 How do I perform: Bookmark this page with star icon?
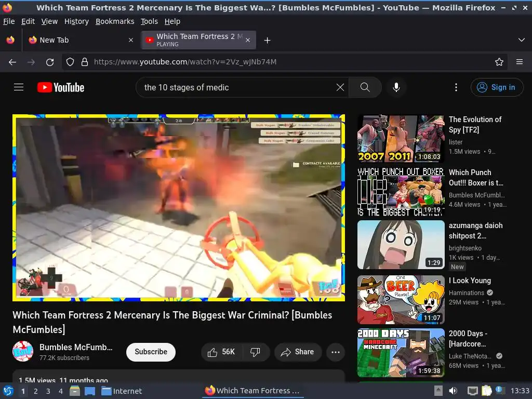[x=499, y=62]
